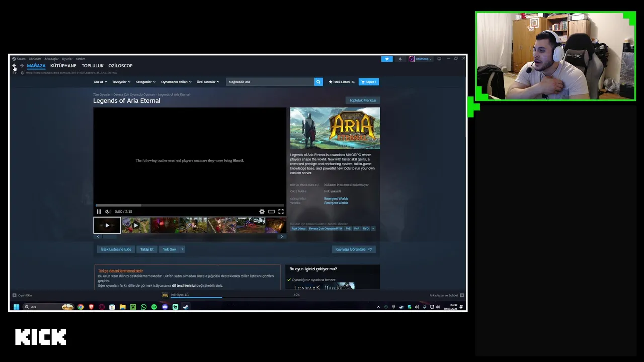Open the Oyunlar menu

67,59
